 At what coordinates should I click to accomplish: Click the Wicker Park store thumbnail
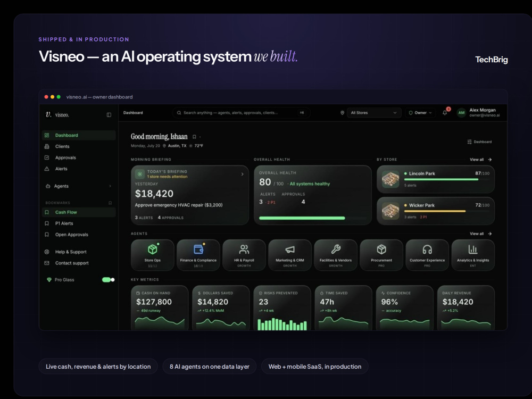390,211
